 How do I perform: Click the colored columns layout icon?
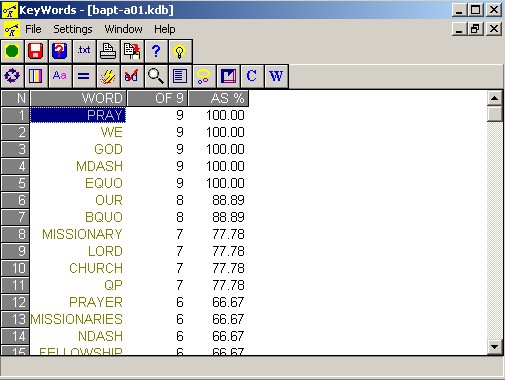click(36, 76)
